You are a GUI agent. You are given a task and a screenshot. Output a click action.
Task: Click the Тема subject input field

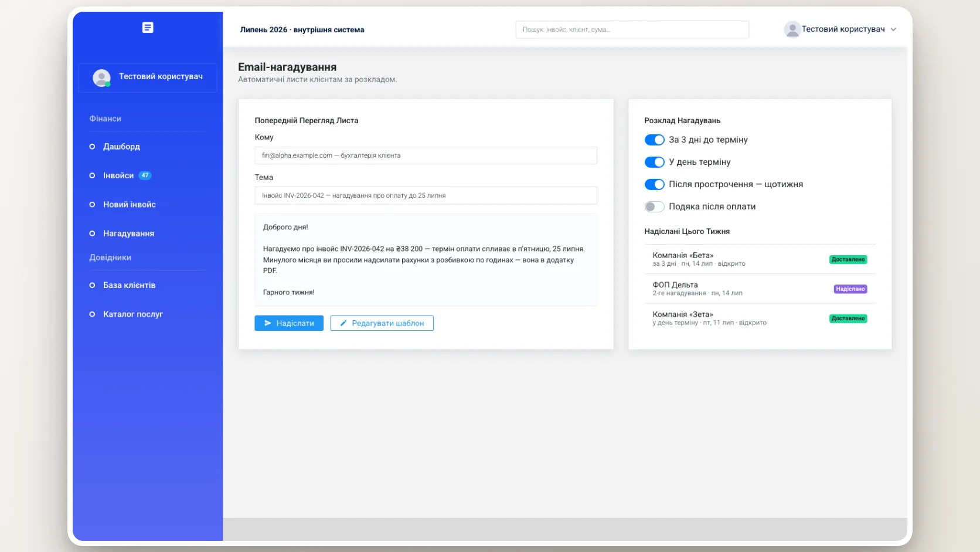click(x=426, y=195)
